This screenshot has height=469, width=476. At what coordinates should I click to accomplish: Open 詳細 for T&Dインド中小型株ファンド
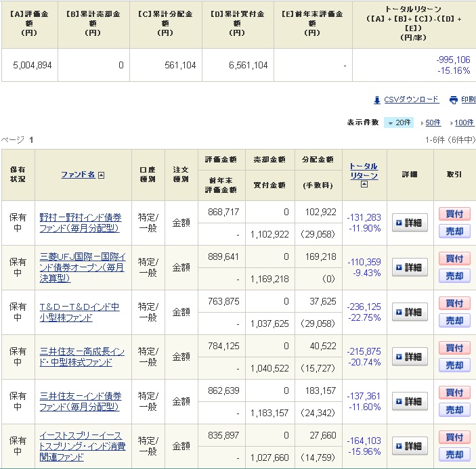point(410,312)
